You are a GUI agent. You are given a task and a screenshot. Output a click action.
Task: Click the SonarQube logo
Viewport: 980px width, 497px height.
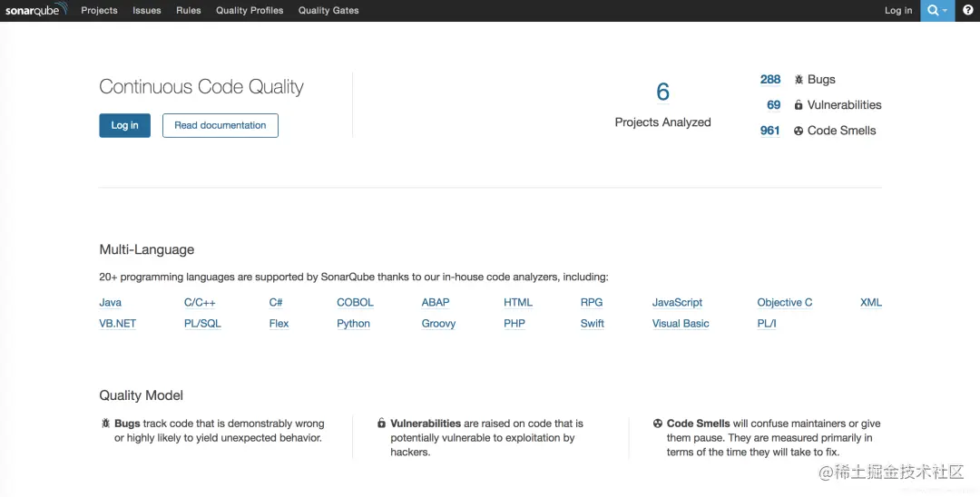(x=36, y=9)
